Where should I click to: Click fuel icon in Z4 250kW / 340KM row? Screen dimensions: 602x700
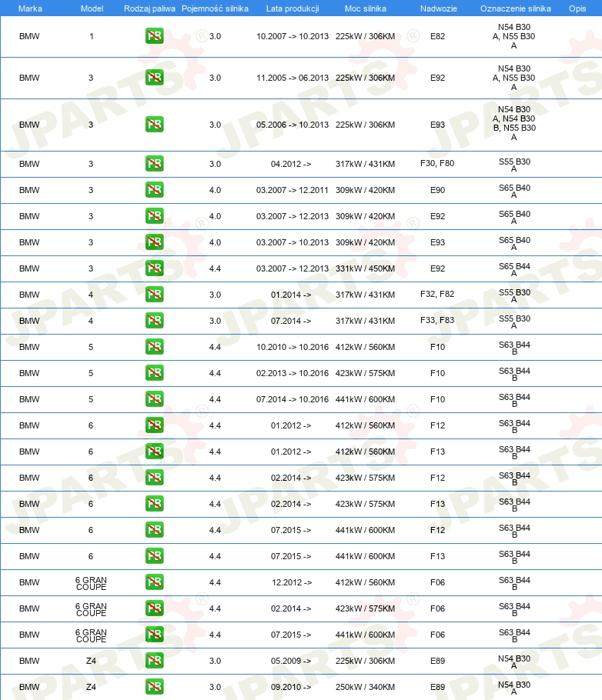point(154,687)
